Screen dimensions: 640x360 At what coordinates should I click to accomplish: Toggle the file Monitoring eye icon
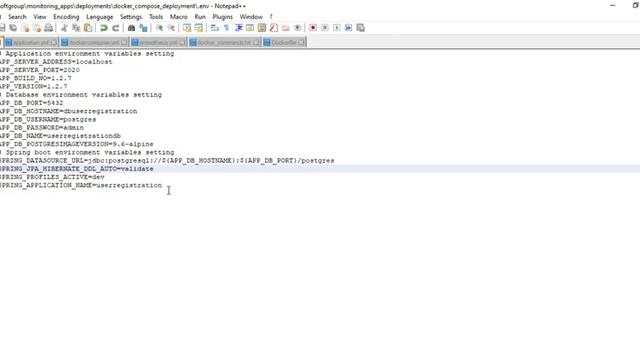297,28
